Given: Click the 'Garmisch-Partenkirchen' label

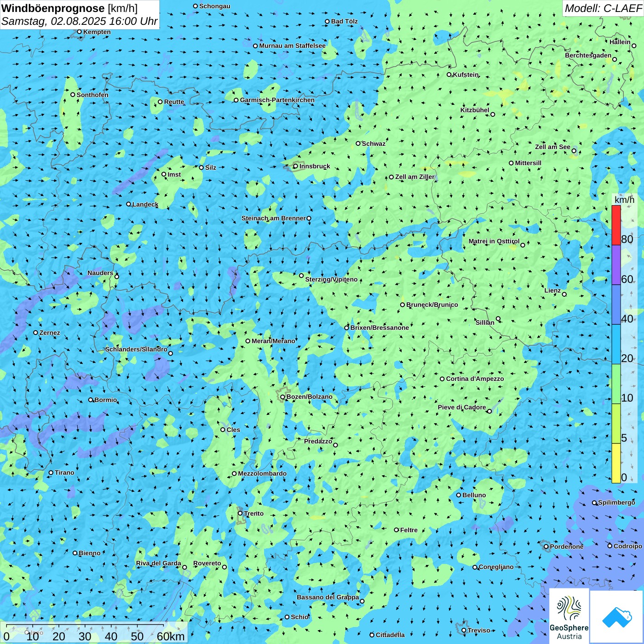Looking at the screenshot, I should (x=277, y=100).
